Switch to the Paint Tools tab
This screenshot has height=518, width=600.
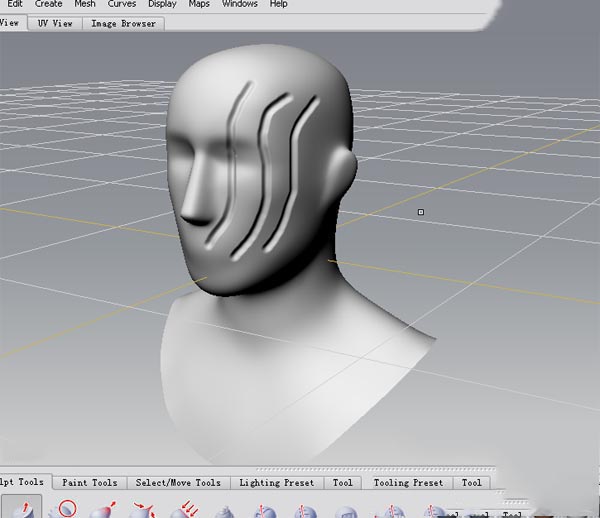click(90, 483)
